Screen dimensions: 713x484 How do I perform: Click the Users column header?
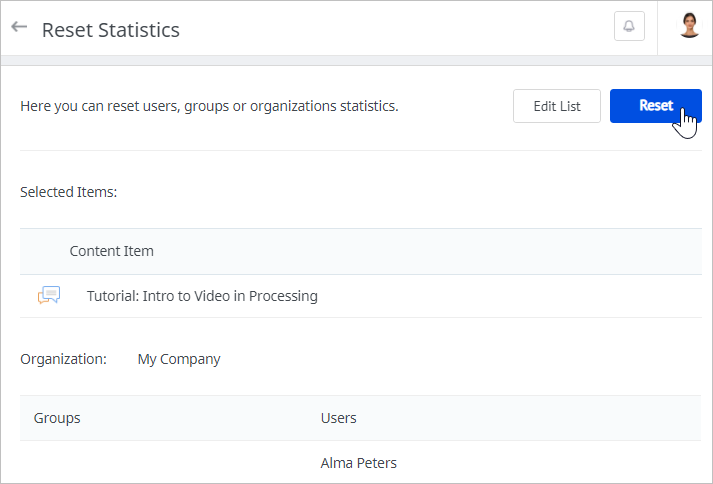pos(338,418)
